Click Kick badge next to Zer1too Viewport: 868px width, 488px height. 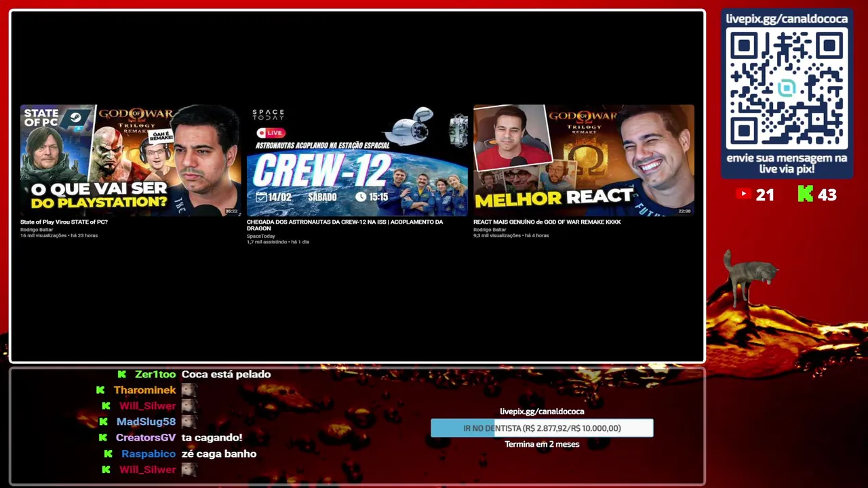[x=122, y=374]
